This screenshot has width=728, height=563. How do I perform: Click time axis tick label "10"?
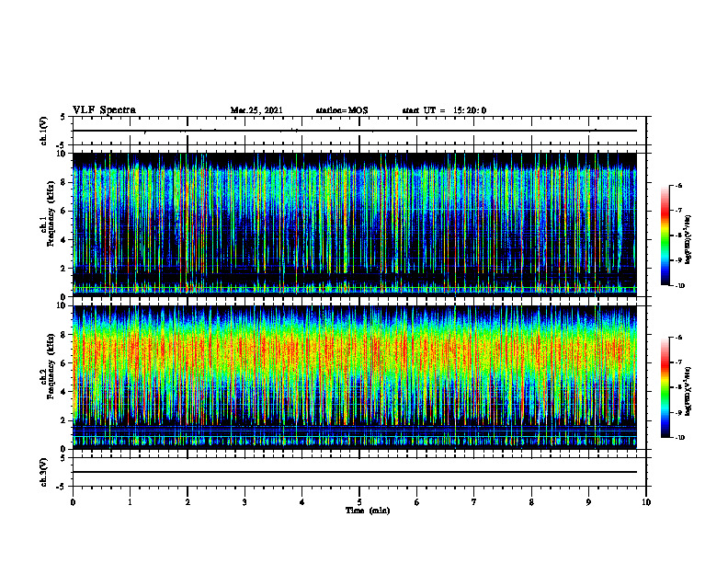(x=646, y=502)
